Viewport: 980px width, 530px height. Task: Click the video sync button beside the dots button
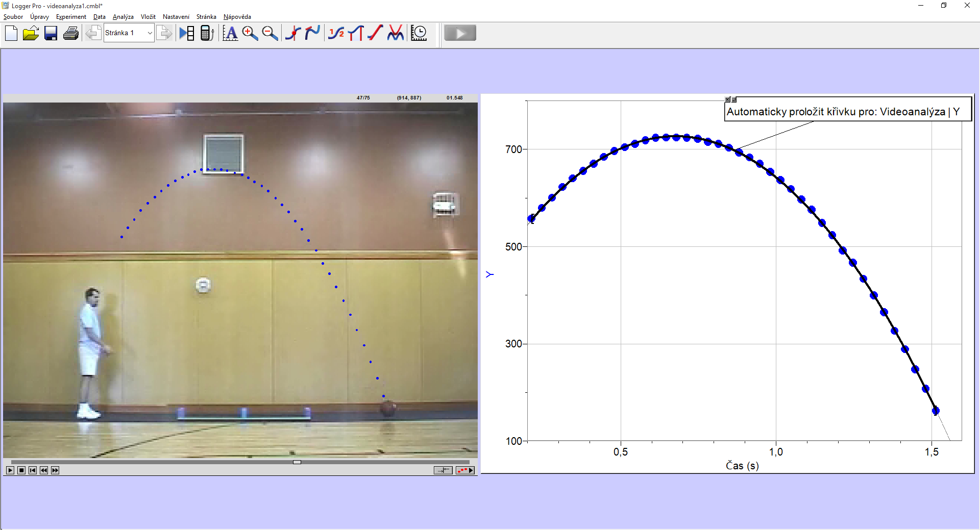pyautogui.click(x=443, y=470)
